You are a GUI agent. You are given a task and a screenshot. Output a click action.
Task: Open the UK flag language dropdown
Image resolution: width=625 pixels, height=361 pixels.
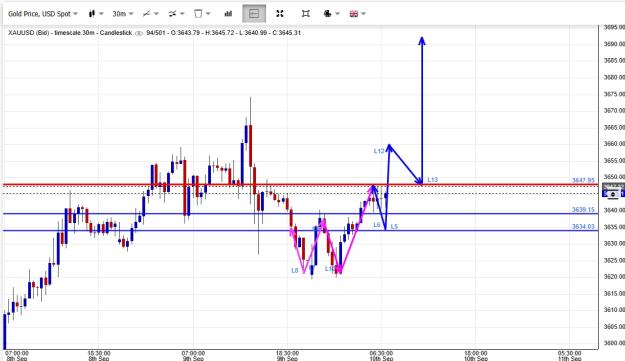point(358,14)
